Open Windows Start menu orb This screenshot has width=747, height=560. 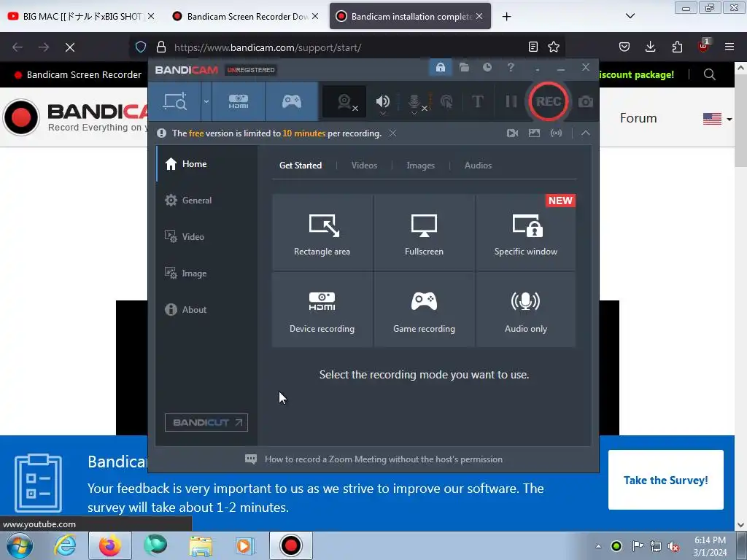tap(20, 545)
